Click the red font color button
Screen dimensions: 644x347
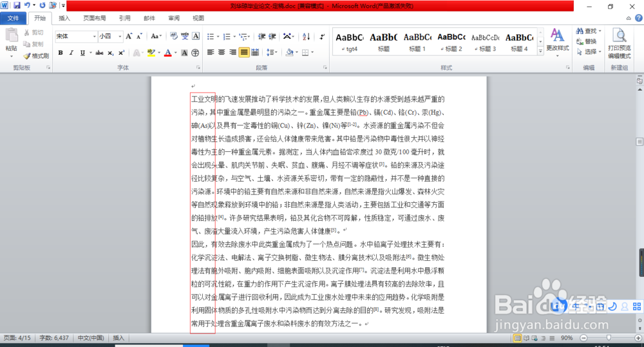pyautogui.click(x=167, y=53)
